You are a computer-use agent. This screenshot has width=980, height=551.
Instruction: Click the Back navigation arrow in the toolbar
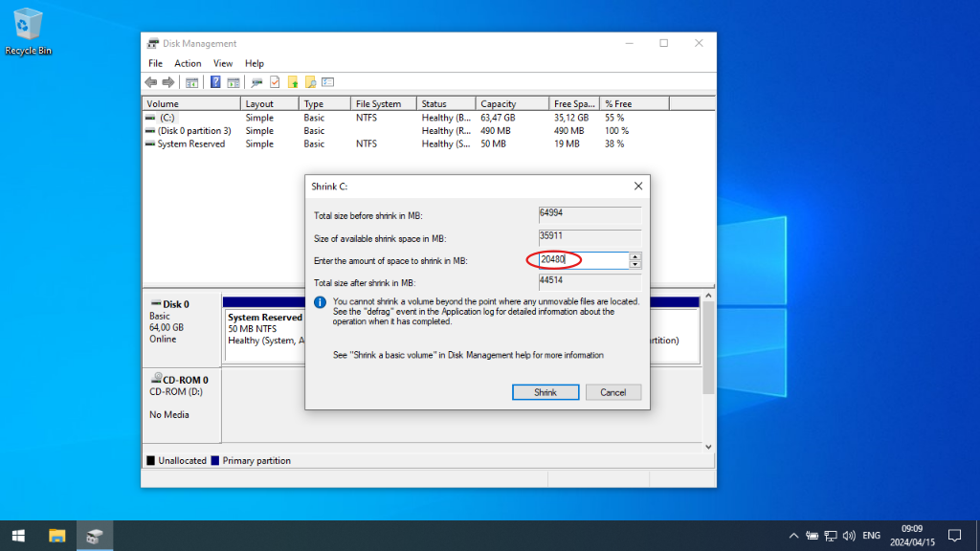[150, 81]
